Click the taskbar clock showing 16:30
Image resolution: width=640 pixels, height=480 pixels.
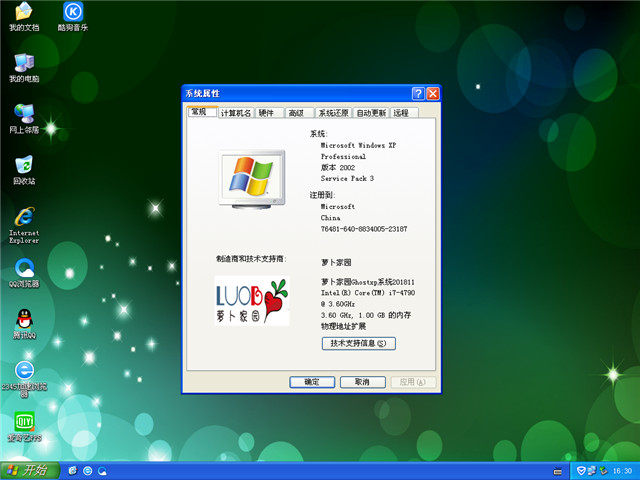point(622,471)
